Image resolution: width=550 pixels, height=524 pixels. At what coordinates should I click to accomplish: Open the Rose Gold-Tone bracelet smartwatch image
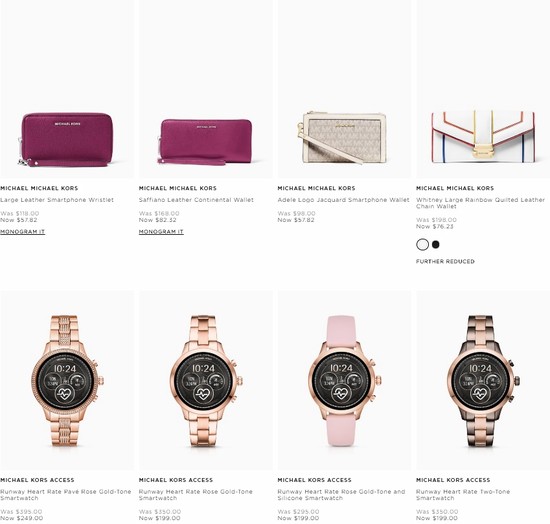[206, 380]
